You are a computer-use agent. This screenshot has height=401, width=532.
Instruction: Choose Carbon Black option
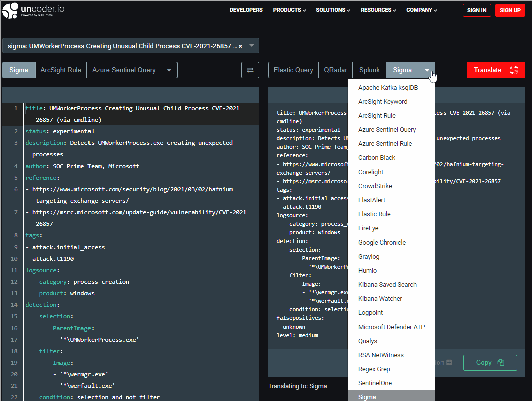392,158
